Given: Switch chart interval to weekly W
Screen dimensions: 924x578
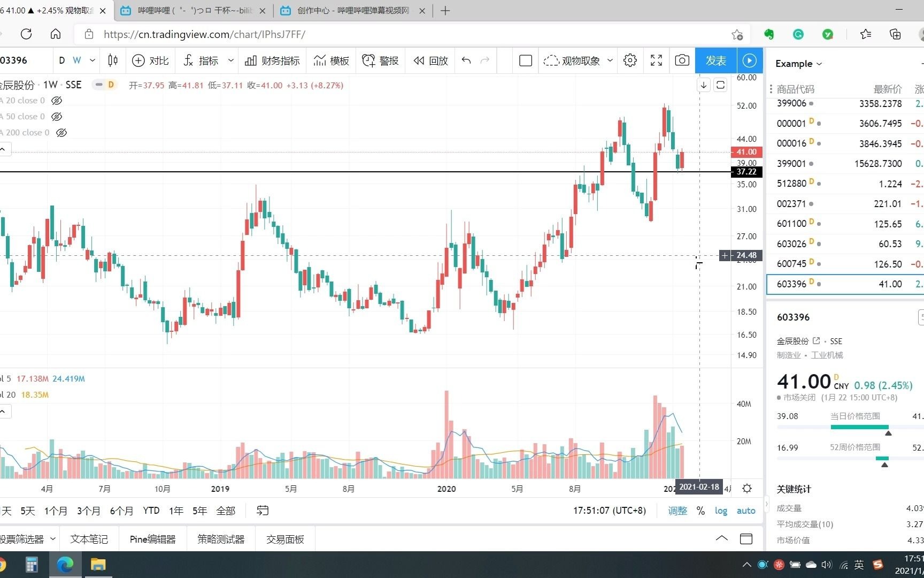Looking at the screenshot, I should coord(77,60).
